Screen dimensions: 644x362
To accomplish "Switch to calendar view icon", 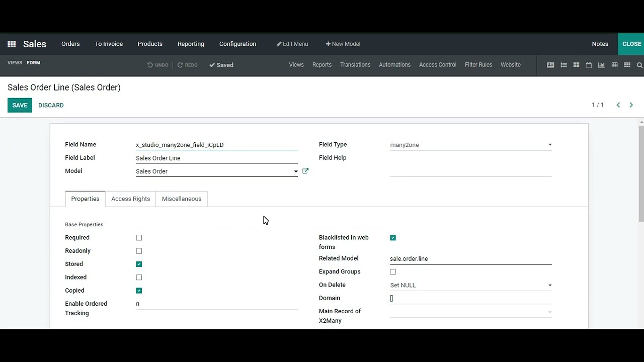I will [589, 65].
